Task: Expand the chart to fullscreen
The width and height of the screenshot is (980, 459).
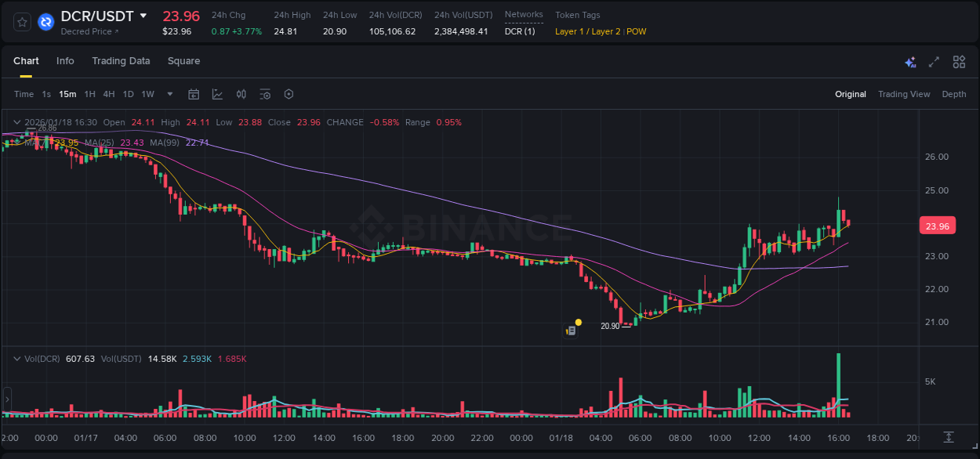Action: pos(933,61)
